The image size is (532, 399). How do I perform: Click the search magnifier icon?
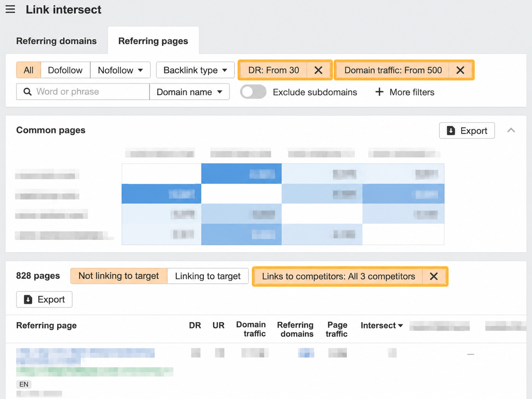(28, 91)
